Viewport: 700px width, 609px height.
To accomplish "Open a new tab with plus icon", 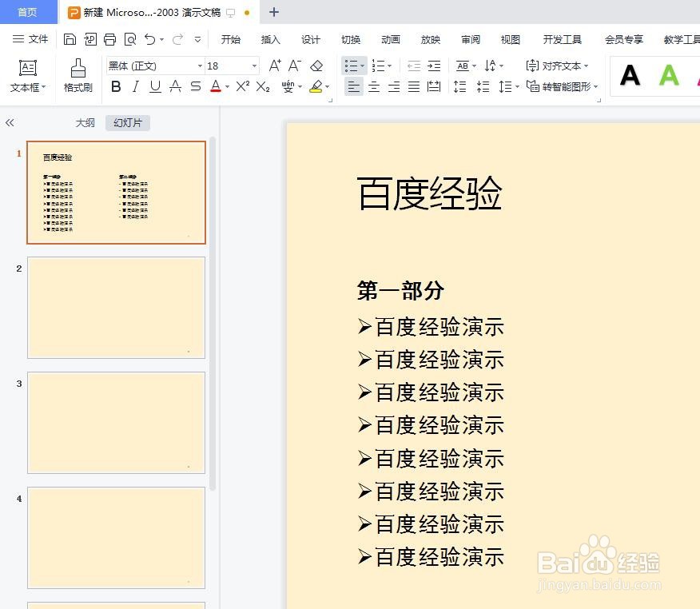I will click(x=274, y=12).
